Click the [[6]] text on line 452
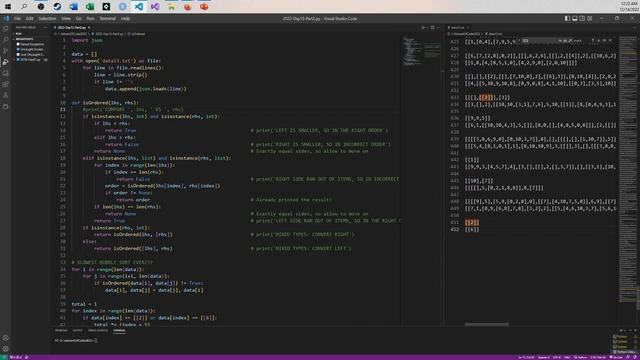The width and height of the screenshot is (640, 360). pos(472,229)
